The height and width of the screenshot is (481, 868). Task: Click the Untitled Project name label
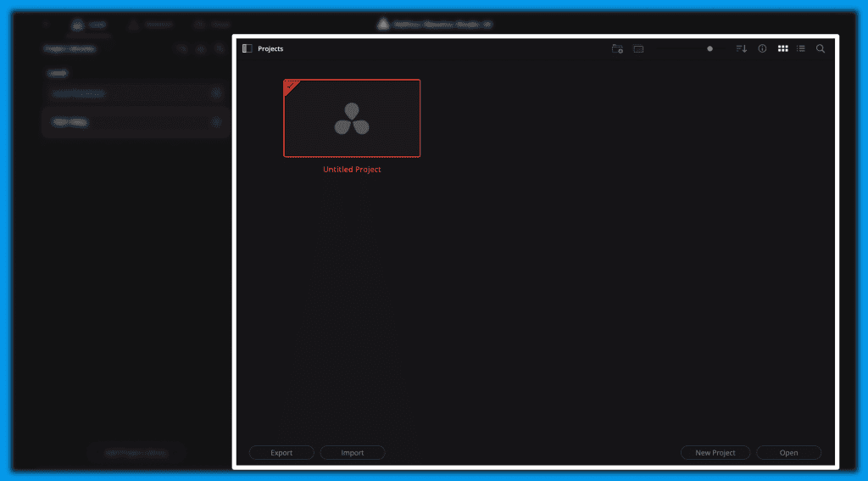tap(352, 170)
